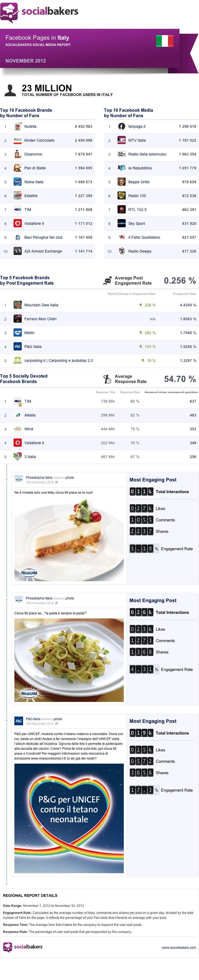Open the cheesecake photo from Philadelphia post

pos(69,539)
